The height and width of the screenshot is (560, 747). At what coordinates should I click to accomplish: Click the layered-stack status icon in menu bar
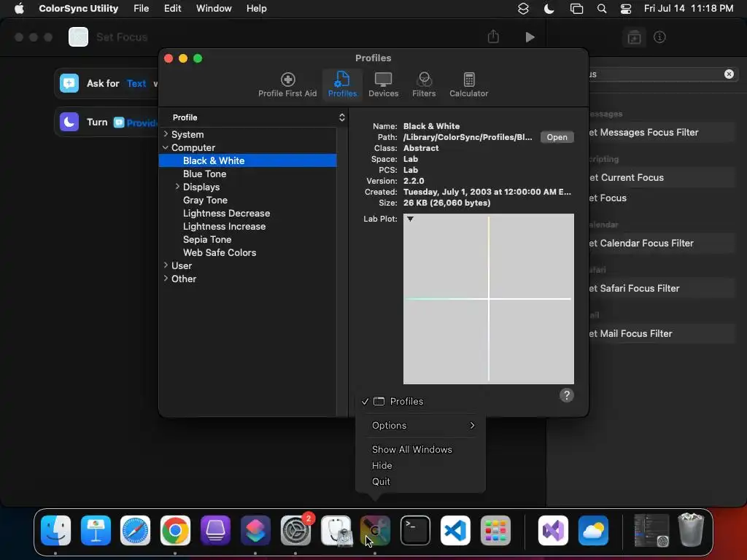tap(523, 9)
